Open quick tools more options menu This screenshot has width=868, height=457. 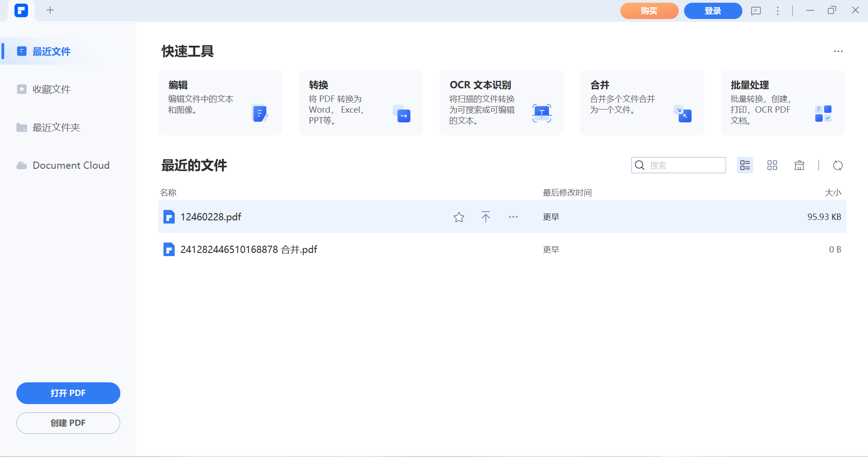coord(838,52)
